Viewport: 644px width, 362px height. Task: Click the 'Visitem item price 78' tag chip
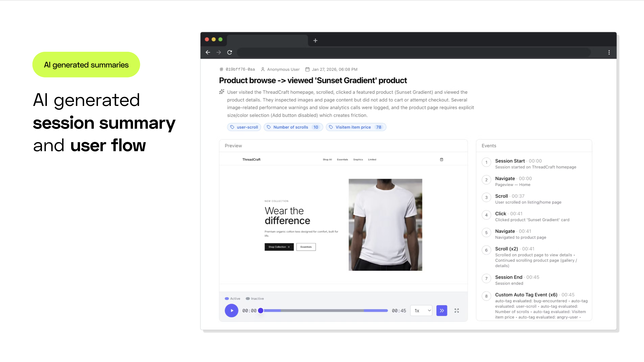pos(356,127)
